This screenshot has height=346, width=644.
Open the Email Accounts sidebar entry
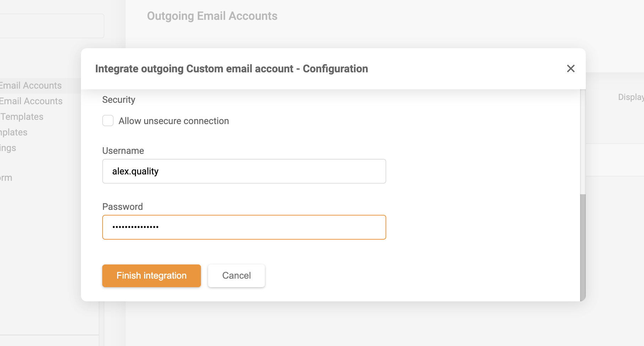[30, 85]
